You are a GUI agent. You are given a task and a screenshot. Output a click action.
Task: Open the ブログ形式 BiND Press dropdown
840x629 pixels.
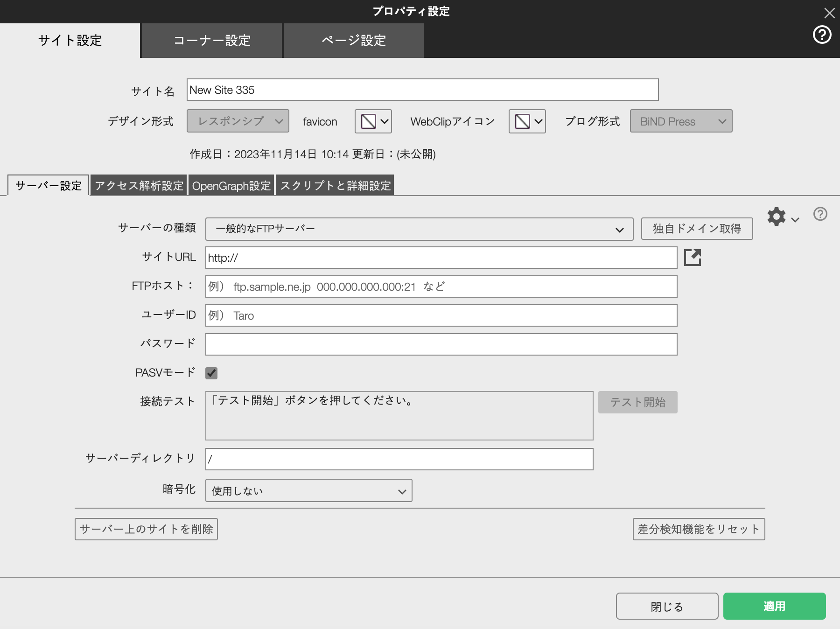680,121
